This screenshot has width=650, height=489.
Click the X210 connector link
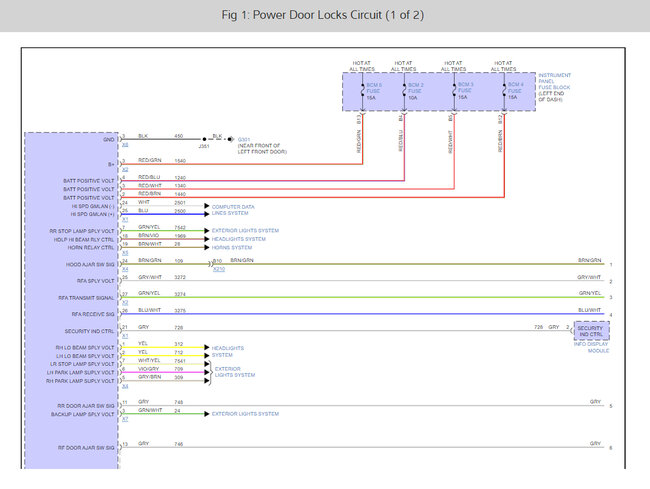point(218,269)
